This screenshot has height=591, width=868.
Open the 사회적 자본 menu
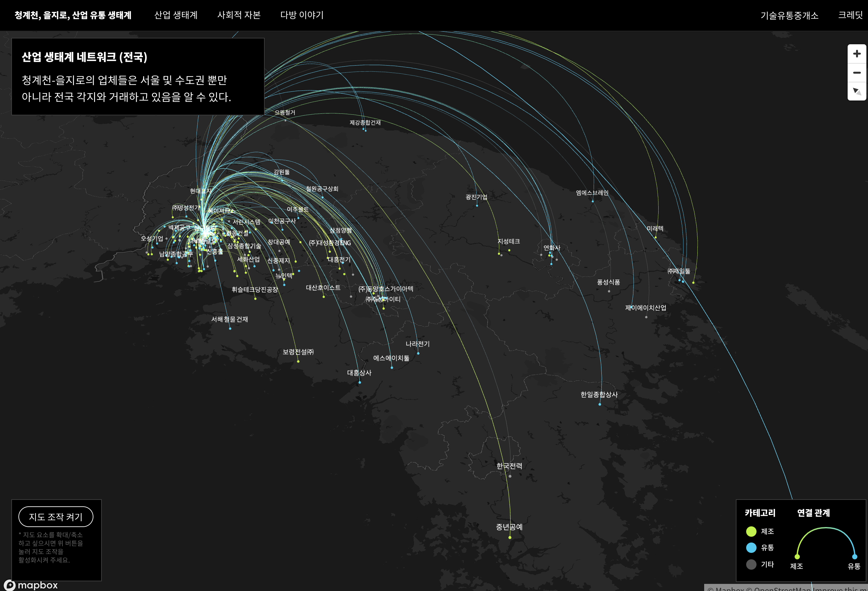[x=239, y=15]
